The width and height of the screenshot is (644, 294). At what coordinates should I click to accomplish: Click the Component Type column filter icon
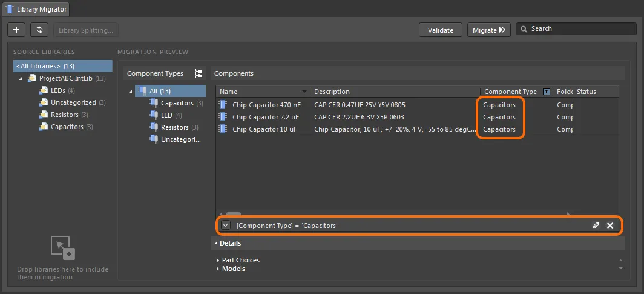click(547, 92)
